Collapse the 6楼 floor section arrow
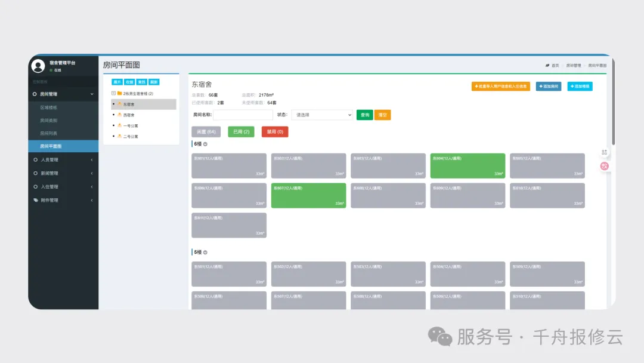This screenshot has height=363, width=644. [x=205, y=144]
